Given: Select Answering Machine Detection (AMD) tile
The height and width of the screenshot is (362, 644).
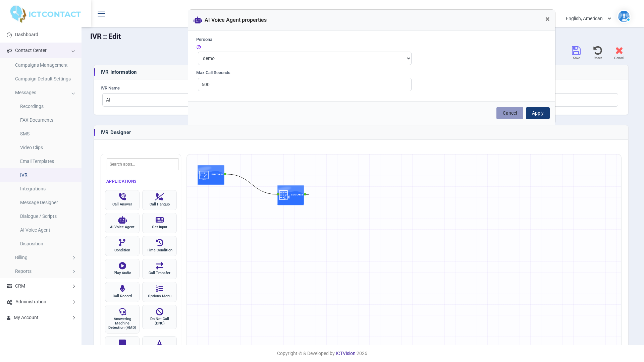Looking at the screenshot, I should (122, 319).
